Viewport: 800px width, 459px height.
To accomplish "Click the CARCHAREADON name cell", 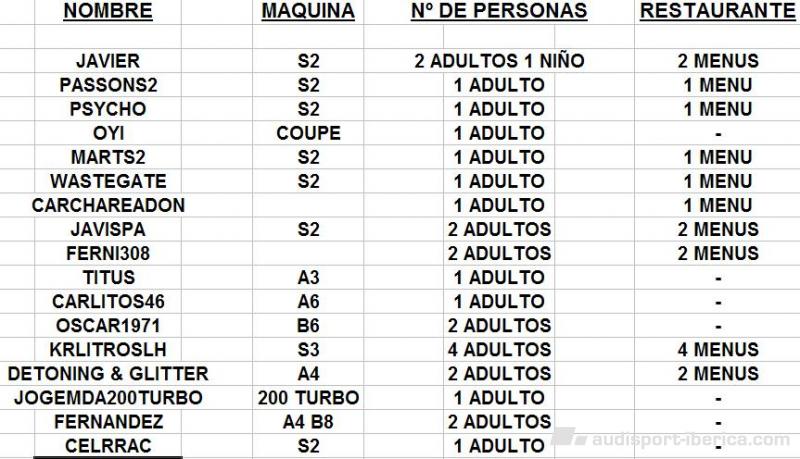I will pos(108,205).
